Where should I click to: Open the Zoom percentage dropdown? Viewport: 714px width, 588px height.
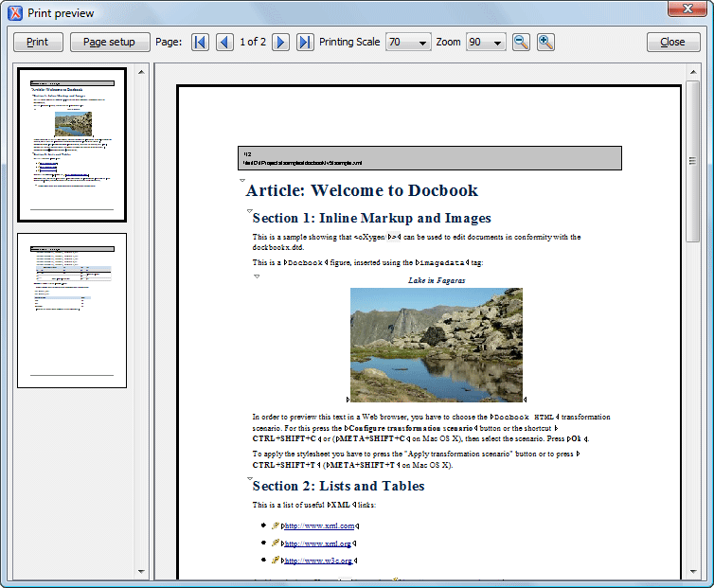click(486, 43)
